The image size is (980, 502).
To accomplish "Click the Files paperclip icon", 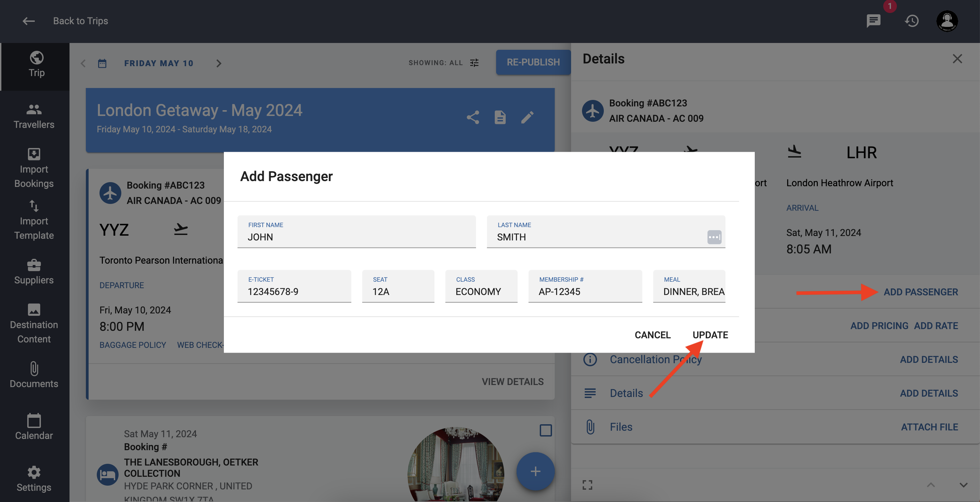I will click(x=590, y=427).
